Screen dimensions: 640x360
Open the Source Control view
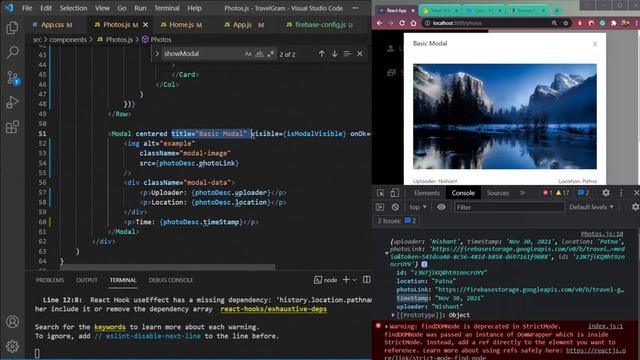[12, 78]
